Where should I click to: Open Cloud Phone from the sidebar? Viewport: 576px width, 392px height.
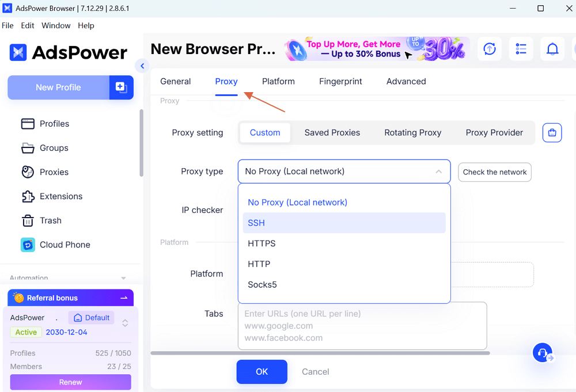tap(55, 245)
